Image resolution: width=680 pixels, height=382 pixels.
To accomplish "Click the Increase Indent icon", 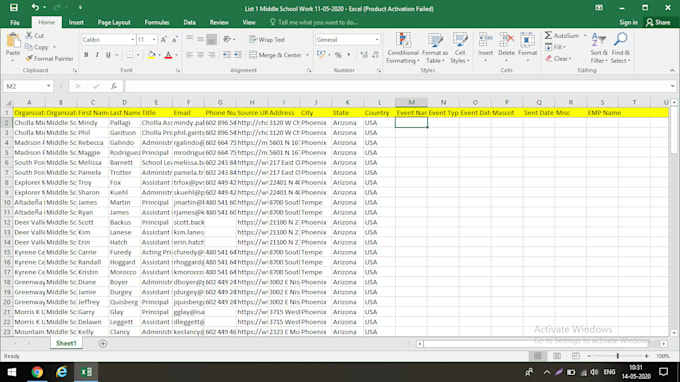I will [x=238, y=55].
